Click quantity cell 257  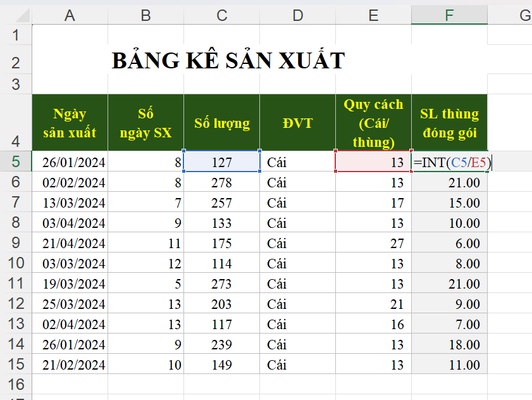222,202
